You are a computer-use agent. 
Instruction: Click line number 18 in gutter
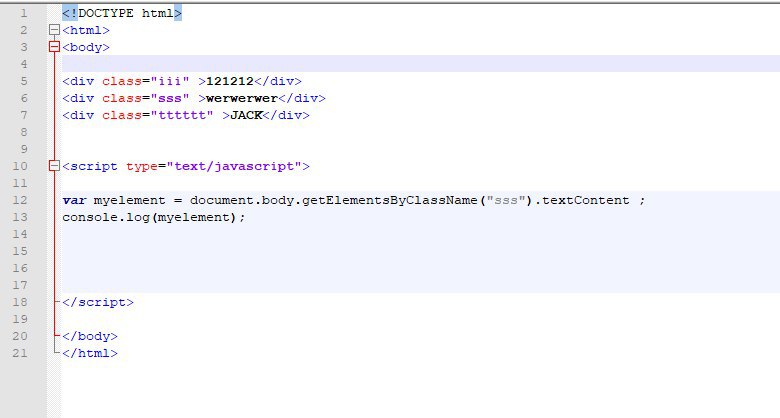click(x=20, y=302)
